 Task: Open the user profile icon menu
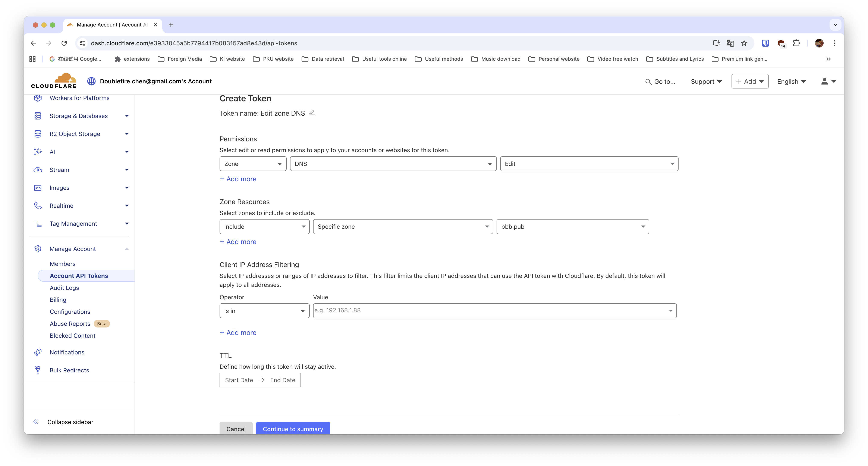pyautogui.click(x=828, y=81)
